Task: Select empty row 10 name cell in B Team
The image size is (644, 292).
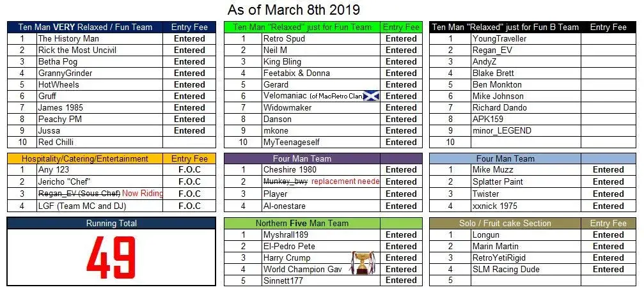Action: coord(526,142)
